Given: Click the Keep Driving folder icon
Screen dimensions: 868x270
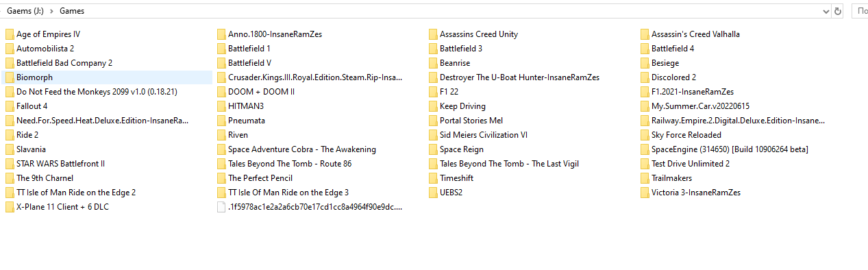Looking at the screenshot, I should 433,106.
